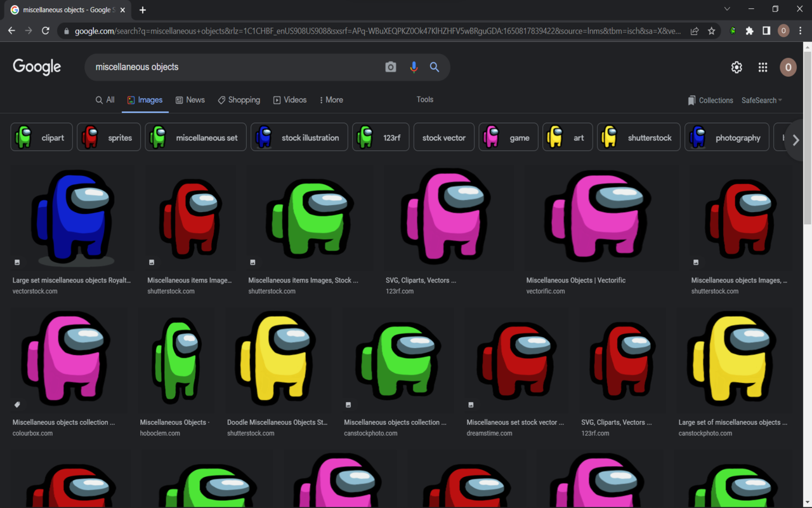Open Chrome three-dot menu
The width and height of the screenshot is (812, 508).
[x=801, y=30]
